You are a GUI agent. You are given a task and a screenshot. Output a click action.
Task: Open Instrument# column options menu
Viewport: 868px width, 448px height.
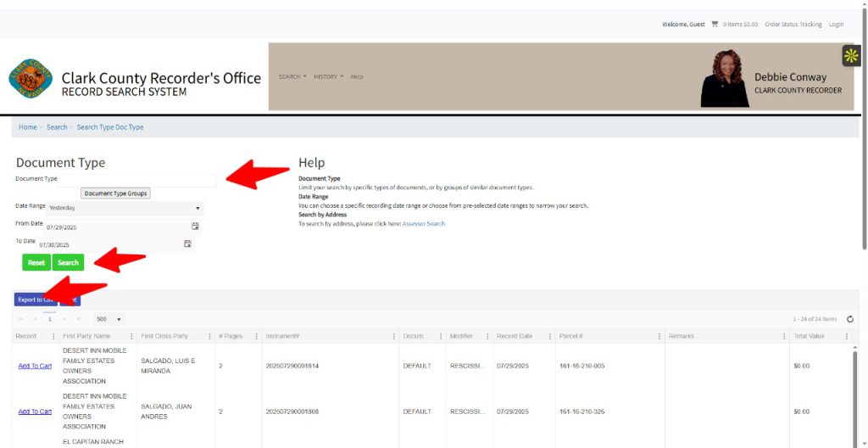tap(395, 337)
